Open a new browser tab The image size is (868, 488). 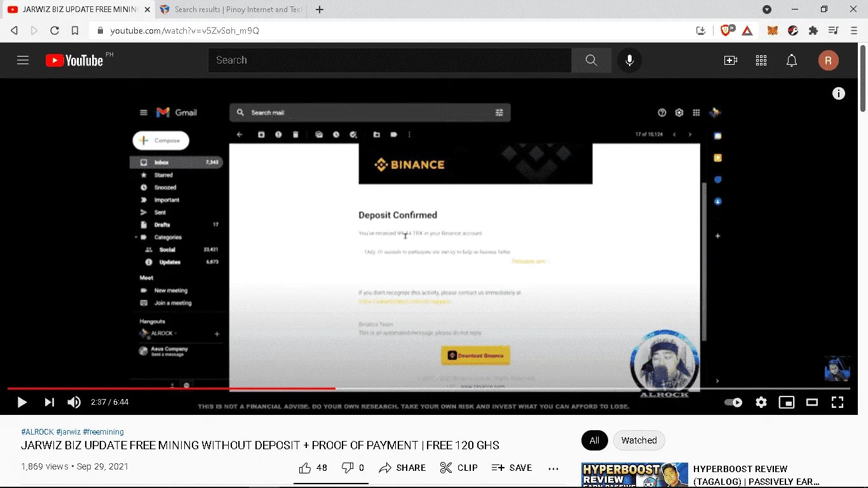tap(320, 10)
